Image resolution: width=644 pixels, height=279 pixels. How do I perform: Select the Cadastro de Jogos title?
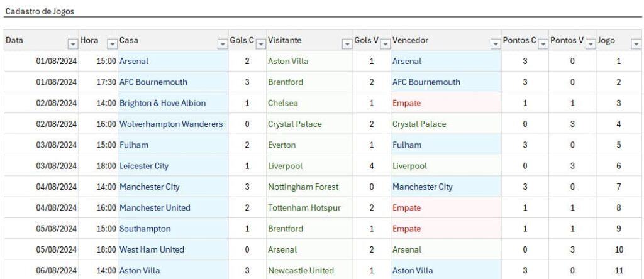[40, 11]
